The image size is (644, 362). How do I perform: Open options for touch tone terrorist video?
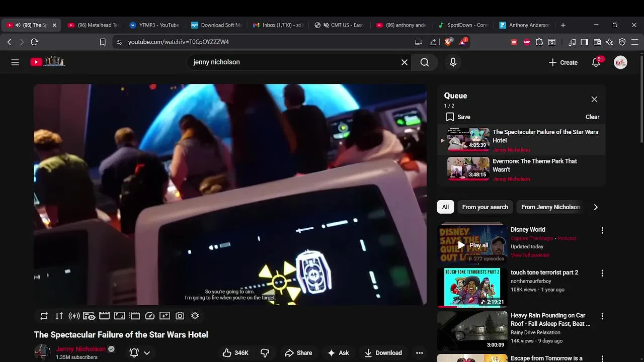click(x=602, y=273)
